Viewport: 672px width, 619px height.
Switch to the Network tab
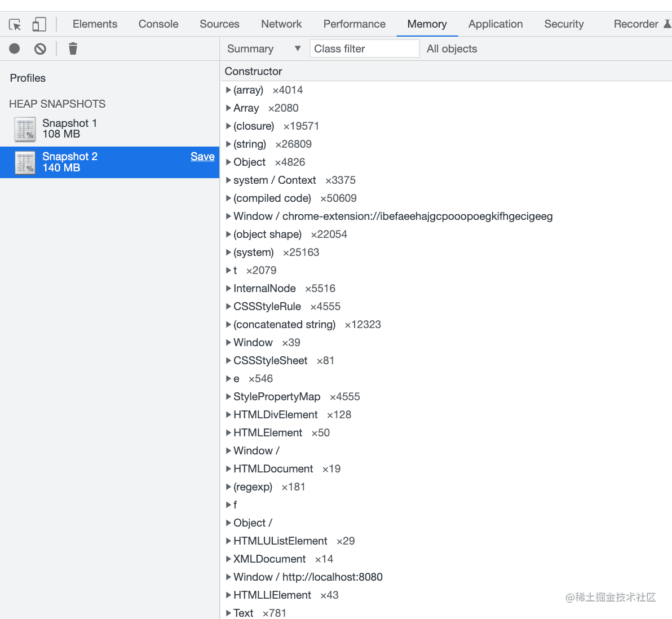point(281,24)
